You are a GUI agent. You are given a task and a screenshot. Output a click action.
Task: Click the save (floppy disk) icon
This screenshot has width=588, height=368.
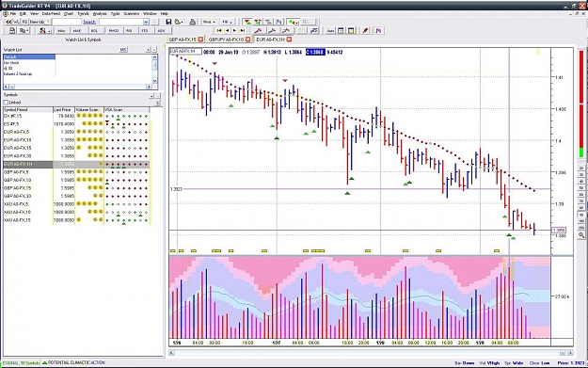[168, 23]
